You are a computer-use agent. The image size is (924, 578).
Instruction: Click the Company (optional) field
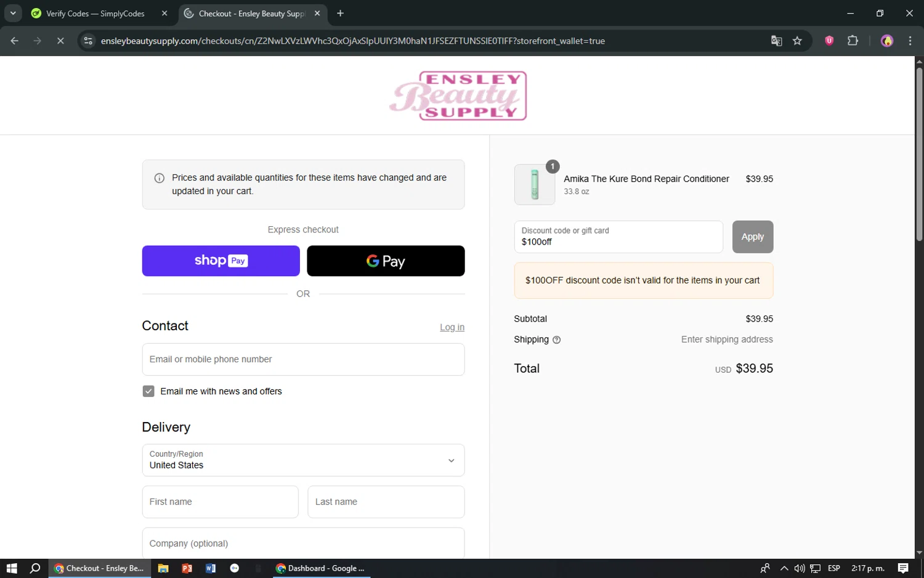(303, 543)
